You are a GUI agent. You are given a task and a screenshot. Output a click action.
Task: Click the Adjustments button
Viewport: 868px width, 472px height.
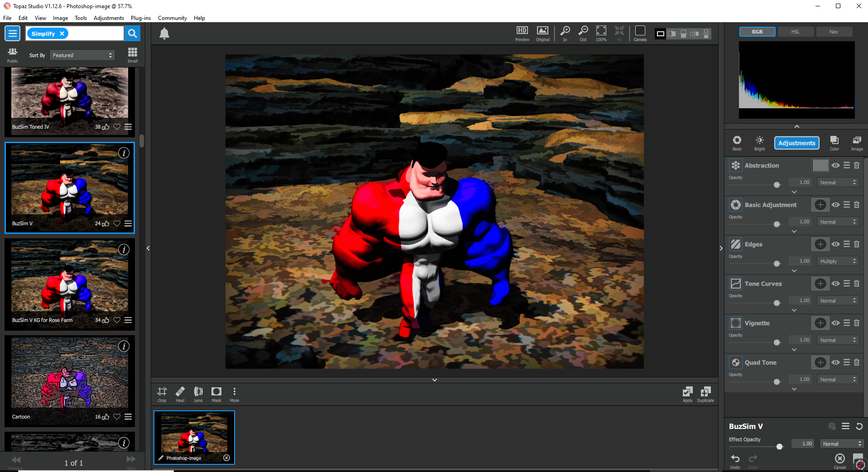[797, 143]
